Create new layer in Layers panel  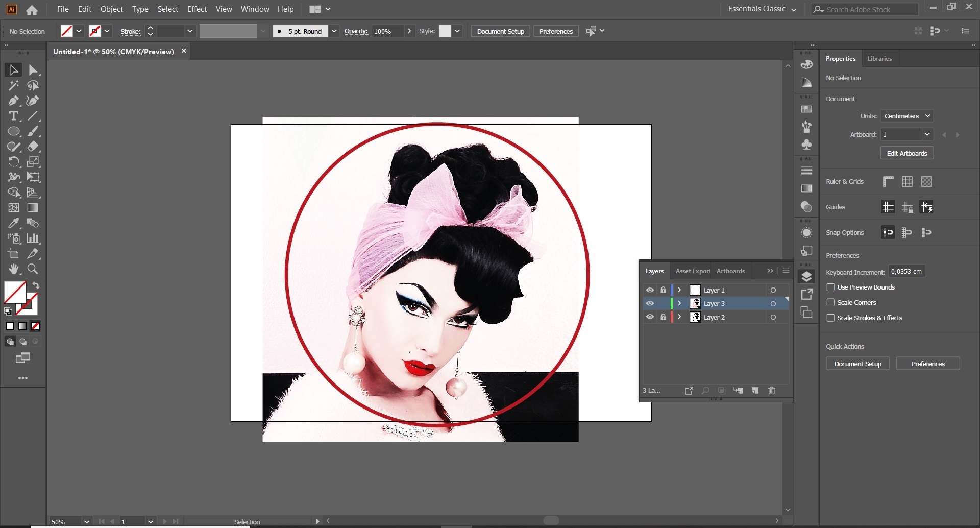pos(755,390)
